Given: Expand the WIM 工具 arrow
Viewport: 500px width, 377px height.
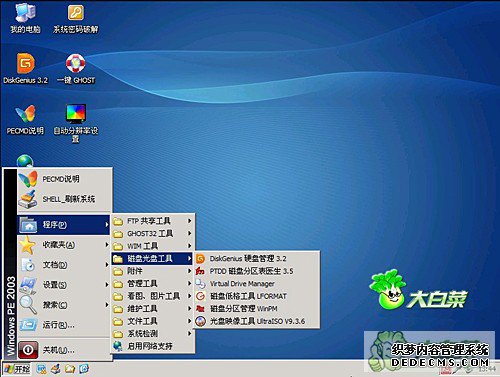Looking at the screenshot, I should click(x=189, y=246).
